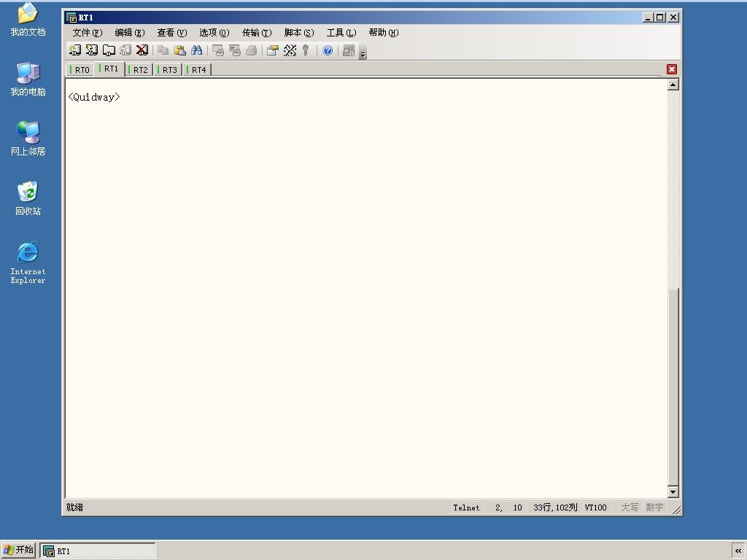Minimize the RT1 window
Screen dimensions: 747x560
pos(648,17)
